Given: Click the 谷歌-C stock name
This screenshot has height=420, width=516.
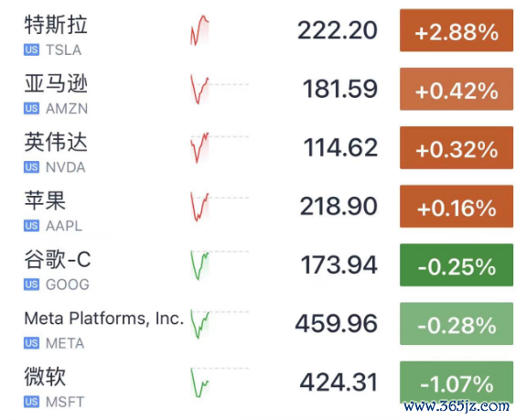Looking at the screenshot, I should pyautogui.click(x=58, y=259).
